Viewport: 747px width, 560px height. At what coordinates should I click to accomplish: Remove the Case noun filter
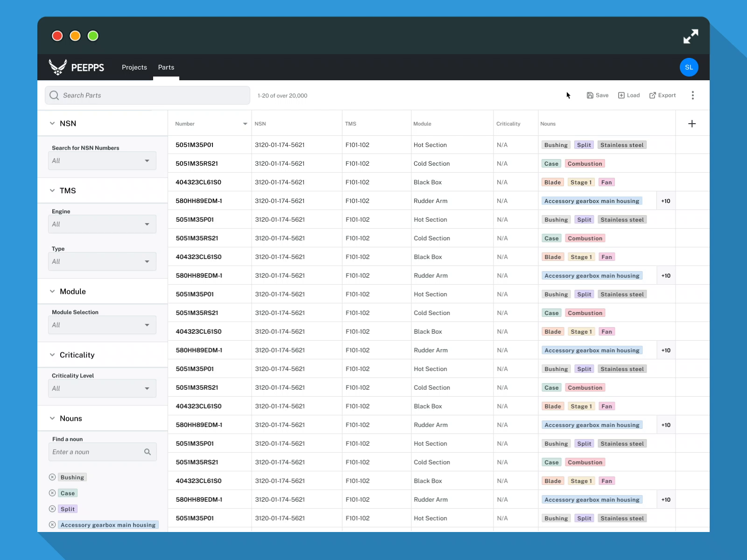pos(52,493)
